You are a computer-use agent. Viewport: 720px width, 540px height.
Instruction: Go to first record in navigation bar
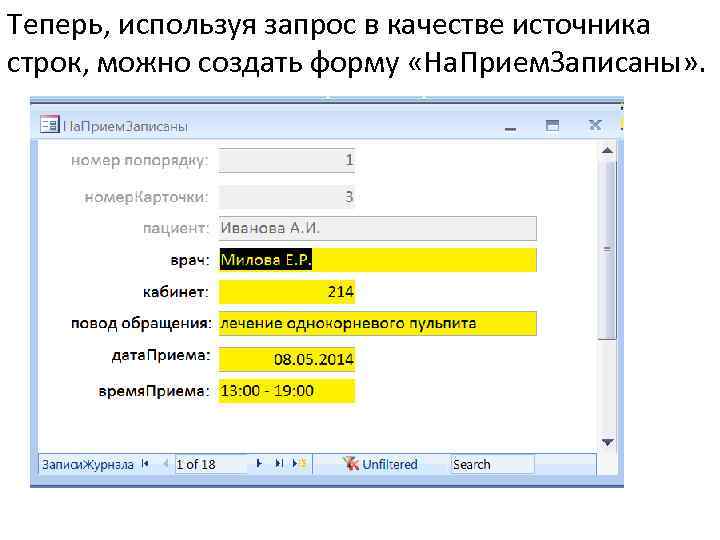click(x=146, y=464)
